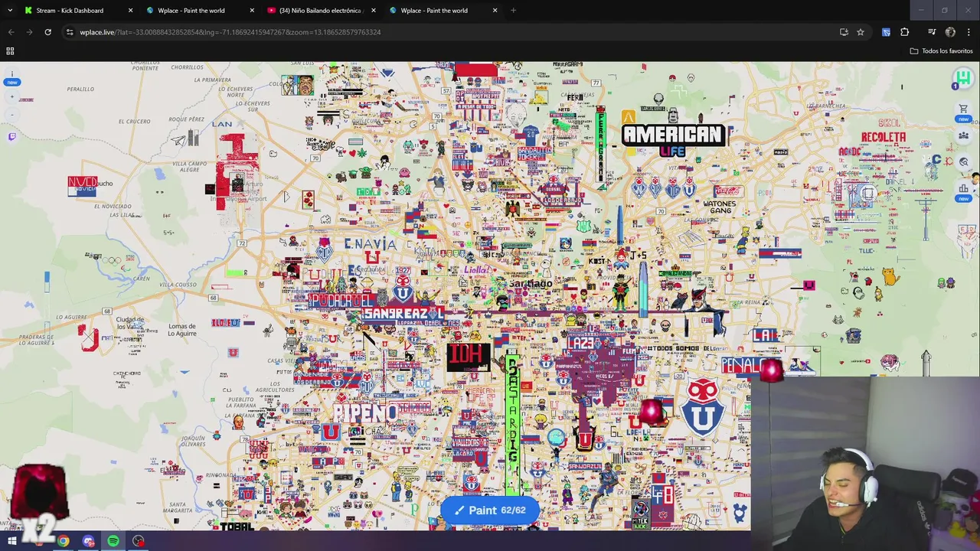
Task: Open a new browser tab
Action: pyautogui.click(x=513, y=10)
